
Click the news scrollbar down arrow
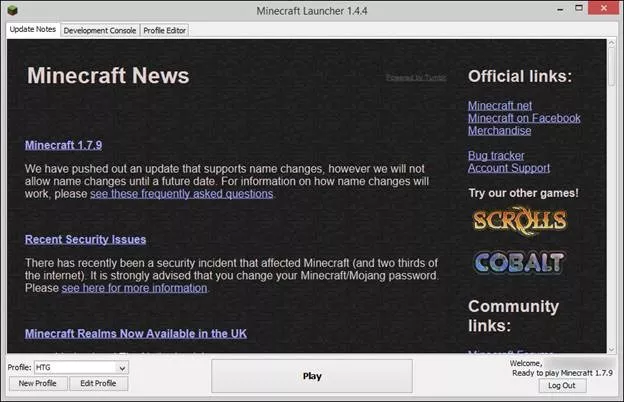(x=612, y=349)
